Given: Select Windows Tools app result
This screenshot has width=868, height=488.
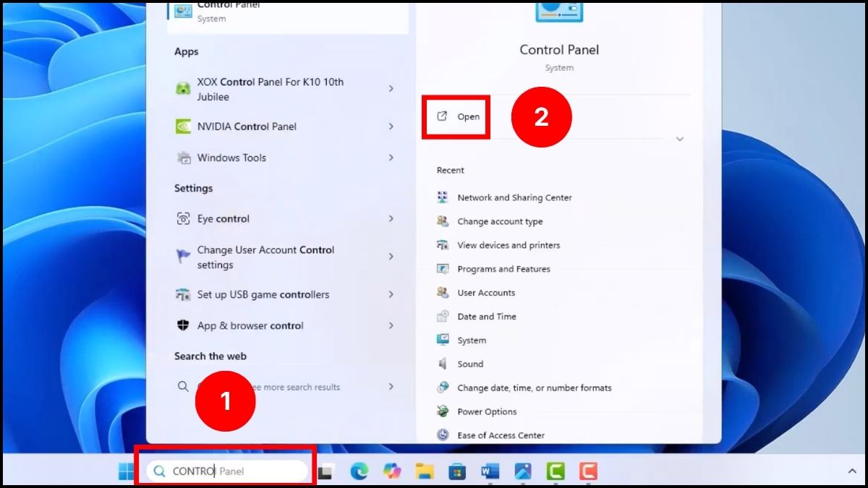Looking at the screenshot, I should [x=288, y=158].
